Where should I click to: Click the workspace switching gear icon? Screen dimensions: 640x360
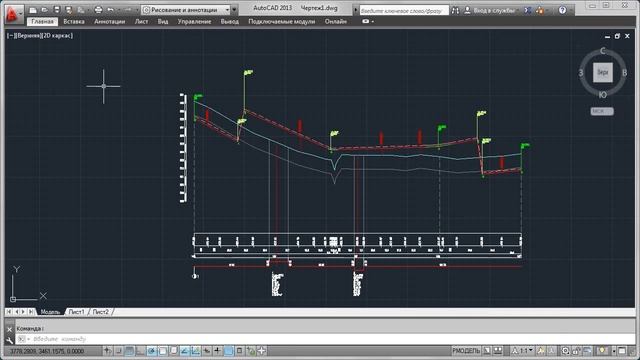(x=565, y=351)
